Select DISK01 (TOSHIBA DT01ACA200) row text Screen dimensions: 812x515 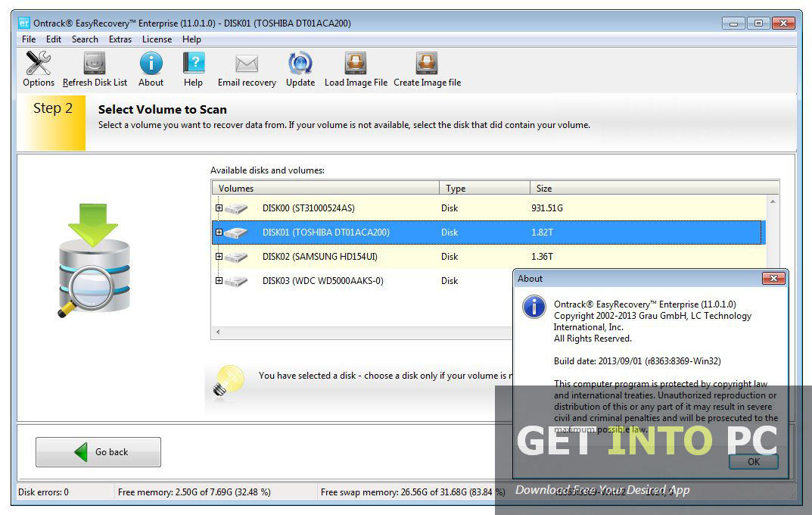[x=325, y=233]
